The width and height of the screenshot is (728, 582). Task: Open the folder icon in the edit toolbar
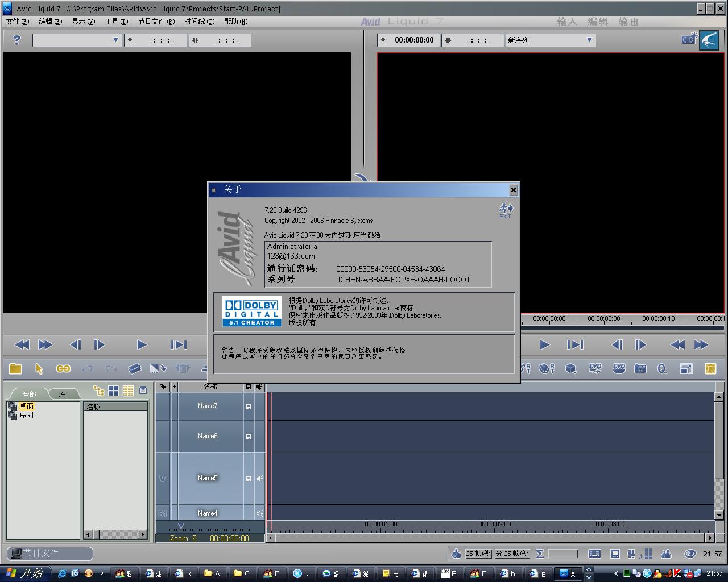[15, 369]
